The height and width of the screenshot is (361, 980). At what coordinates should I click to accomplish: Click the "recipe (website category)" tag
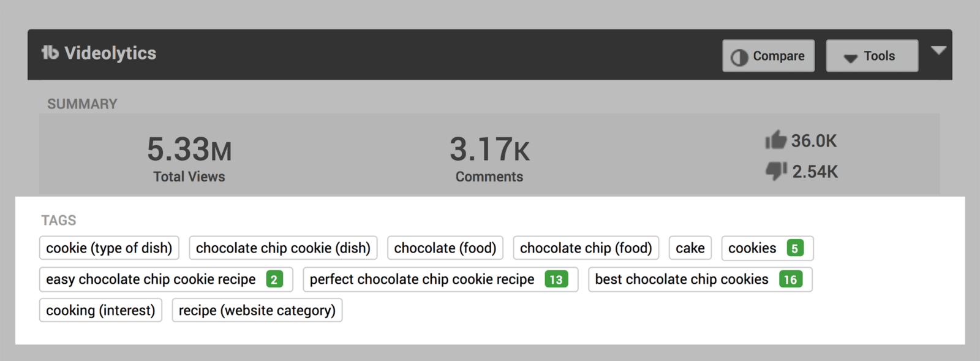pyautogui.click(x=257, y=310)
